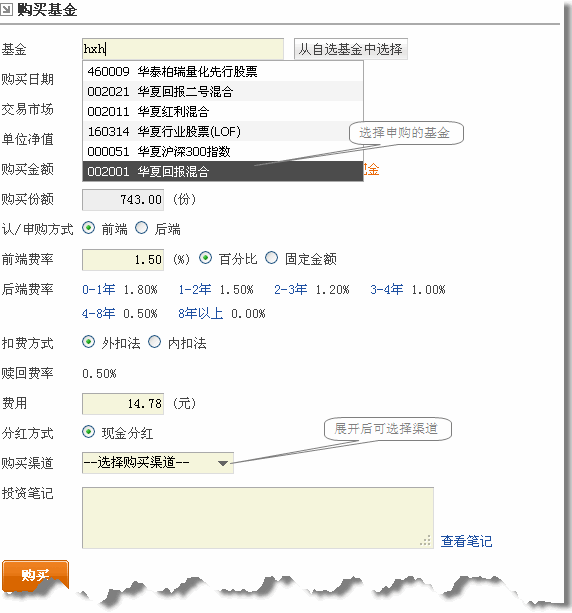
Task: Choose 460009 华泰柏瑞量化先行股票 suggestion
Action: coord(223,72)
